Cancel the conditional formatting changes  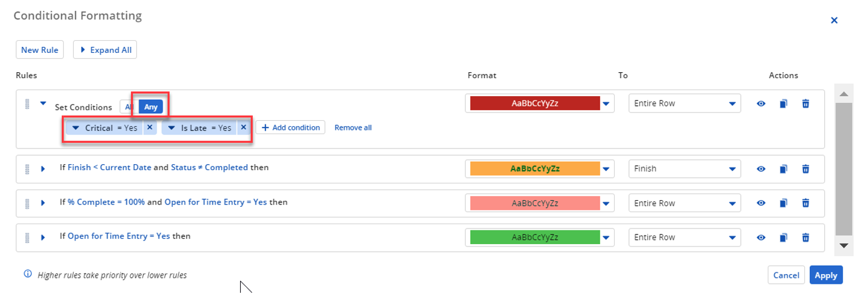(x=786, y=275)
